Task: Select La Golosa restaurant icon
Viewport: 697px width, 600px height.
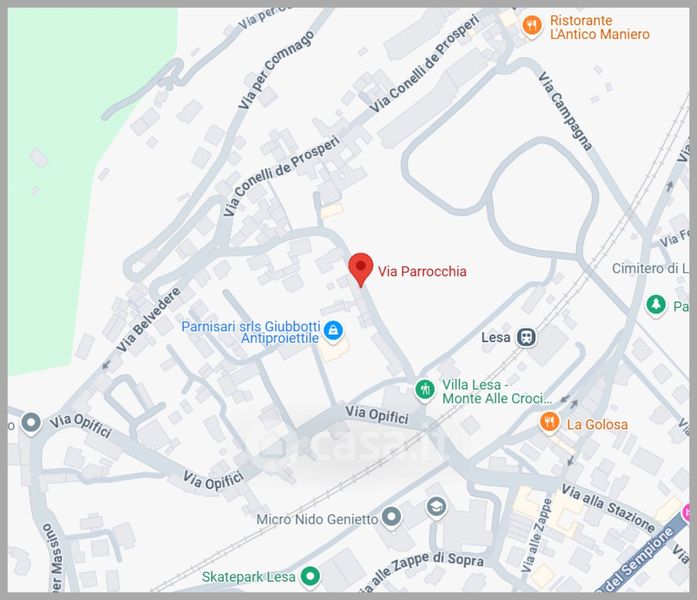Action: 549,422
